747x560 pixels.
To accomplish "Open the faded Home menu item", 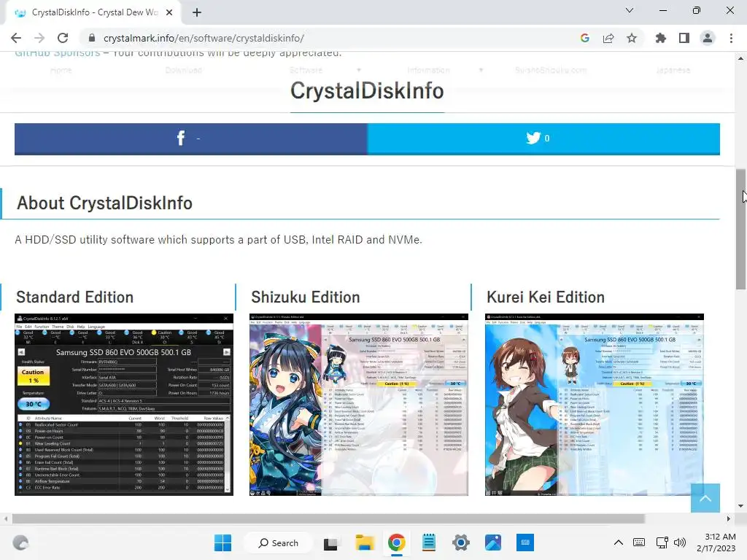I will click(61, 71).
